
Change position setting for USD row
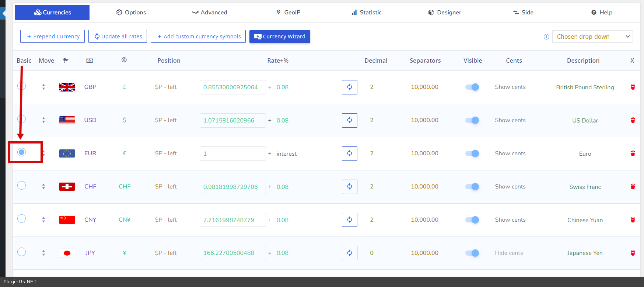166,120
